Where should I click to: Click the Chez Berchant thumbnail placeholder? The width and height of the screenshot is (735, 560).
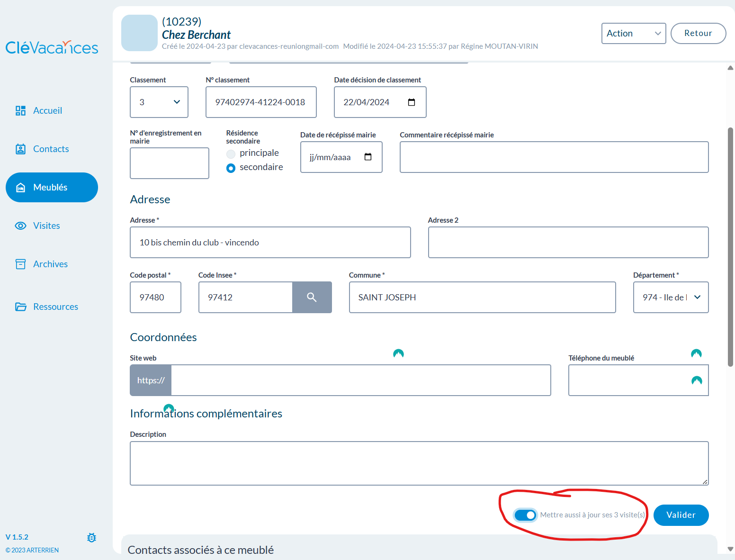pyautogui.click(x=139, y=33)
